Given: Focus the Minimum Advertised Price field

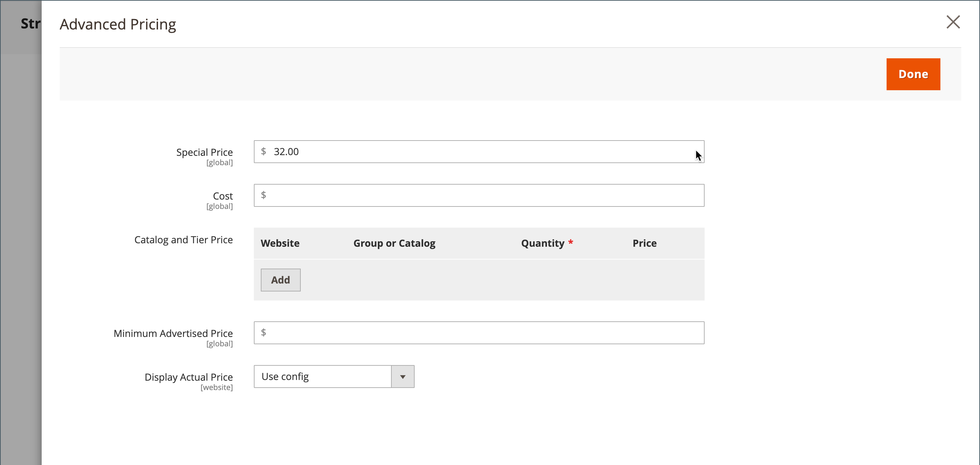Looking at the screenshot, I should pyautogui.click(x=479, y=333).
